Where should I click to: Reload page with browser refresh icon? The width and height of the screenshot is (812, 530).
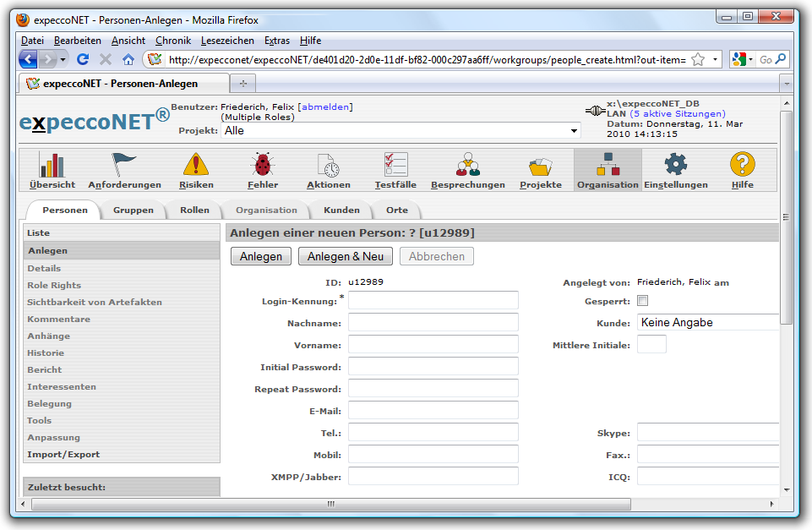83,59
